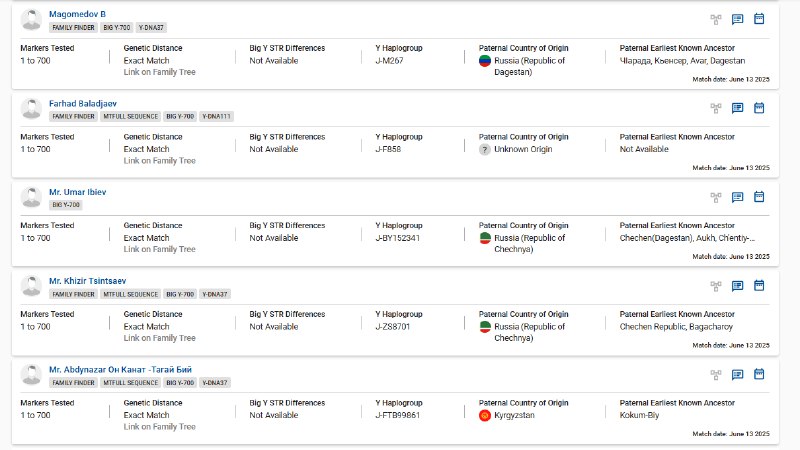
Task: Click Link on Family Tree for Umar Ibiev
Action: pyautogui.click(x=159, y=249)
